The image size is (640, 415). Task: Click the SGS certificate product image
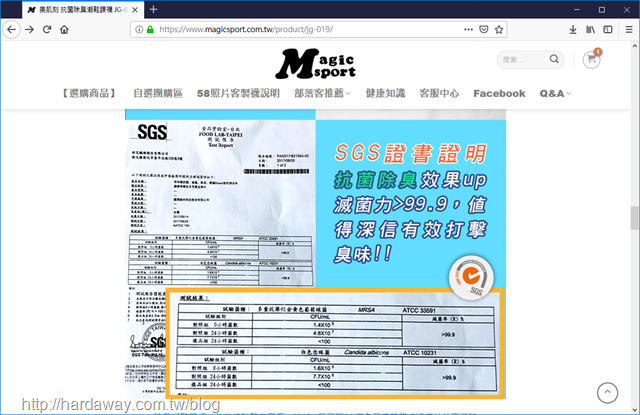pyautogui.click(x=315, y=254)
